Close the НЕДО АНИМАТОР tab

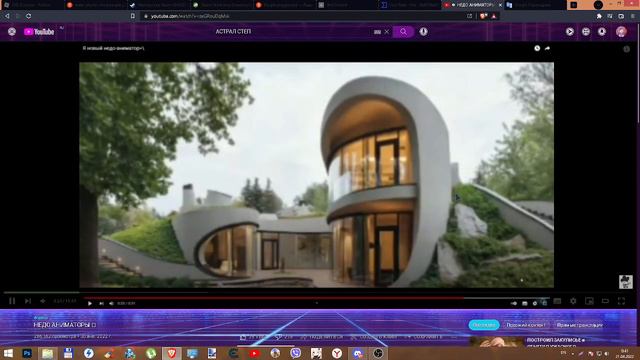(500, 5)
